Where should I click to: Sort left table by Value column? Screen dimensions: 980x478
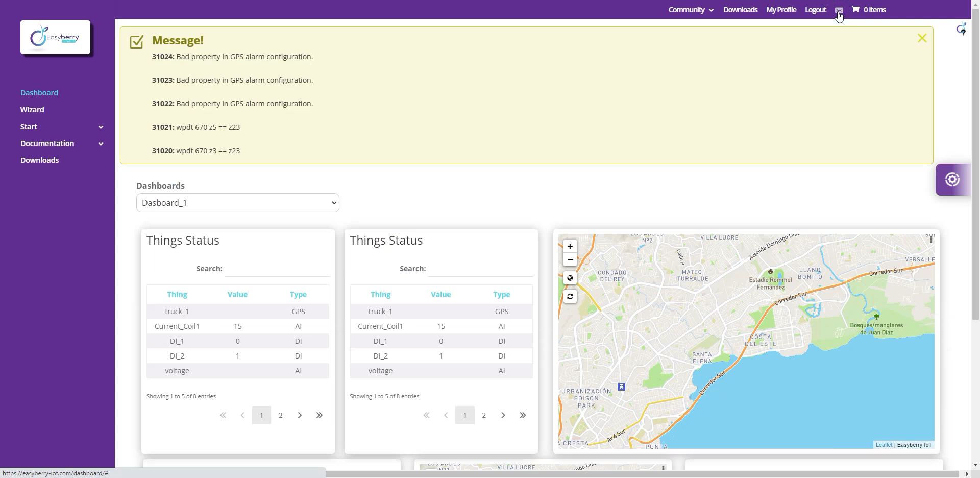coord(237,295)
